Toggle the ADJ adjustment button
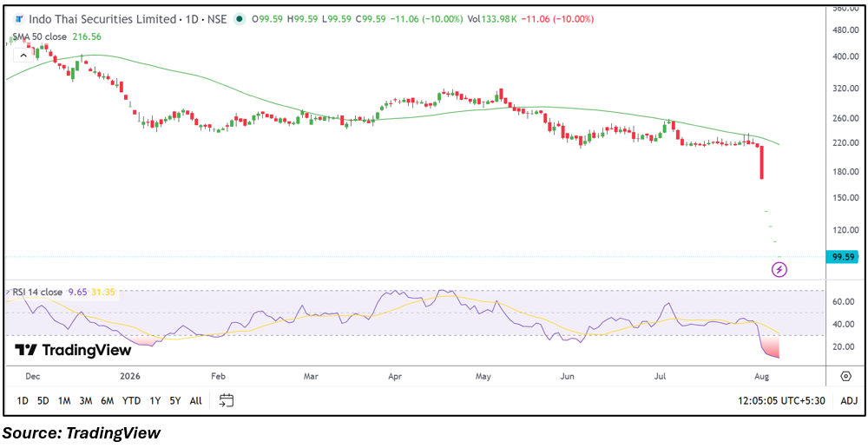The image size is (868, 448). [849, 400]
